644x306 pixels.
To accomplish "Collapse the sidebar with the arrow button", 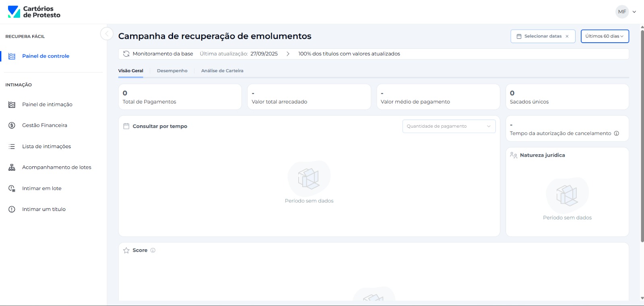I will [107, 33].
